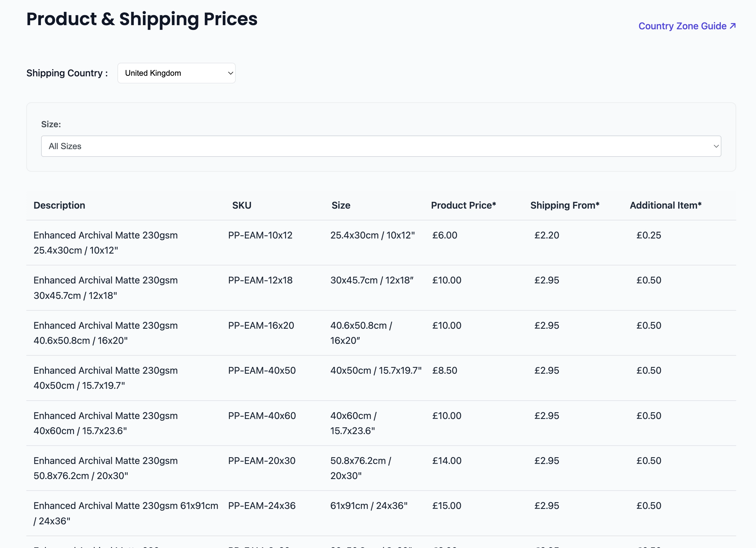756x548 pixels.
Task: Click the £8.50 price for PP-EAM-40x50
Action: coord(445,370)
